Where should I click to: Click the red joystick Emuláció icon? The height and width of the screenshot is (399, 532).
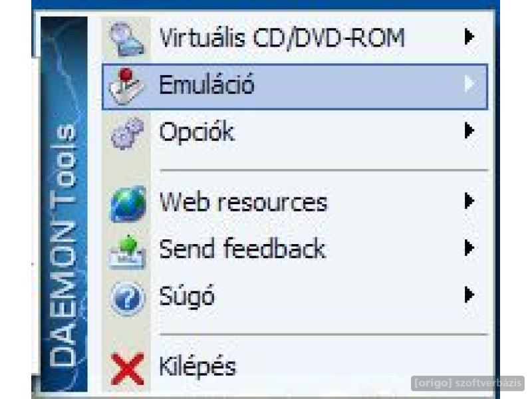(126, 86)
